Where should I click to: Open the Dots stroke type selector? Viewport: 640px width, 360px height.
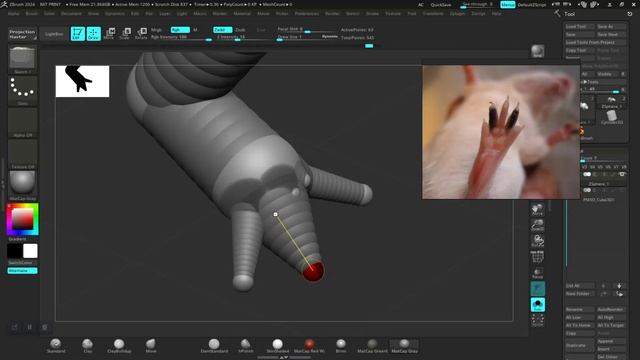coord(22,91)
